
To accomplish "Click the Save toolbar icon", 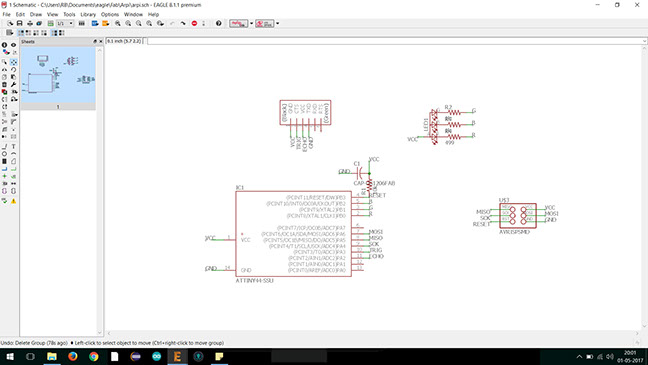I will [x=19, y=24].
